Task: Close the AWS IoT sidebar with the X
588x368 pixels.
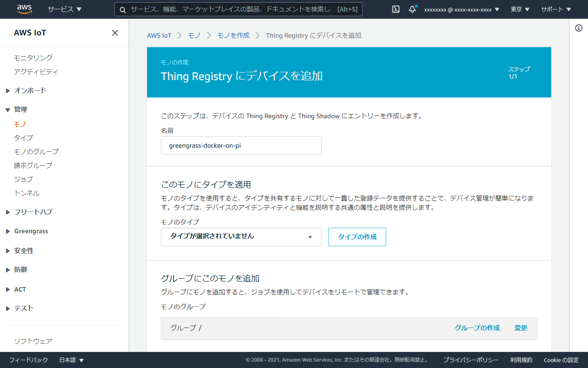Action: [x=115, y=32]
